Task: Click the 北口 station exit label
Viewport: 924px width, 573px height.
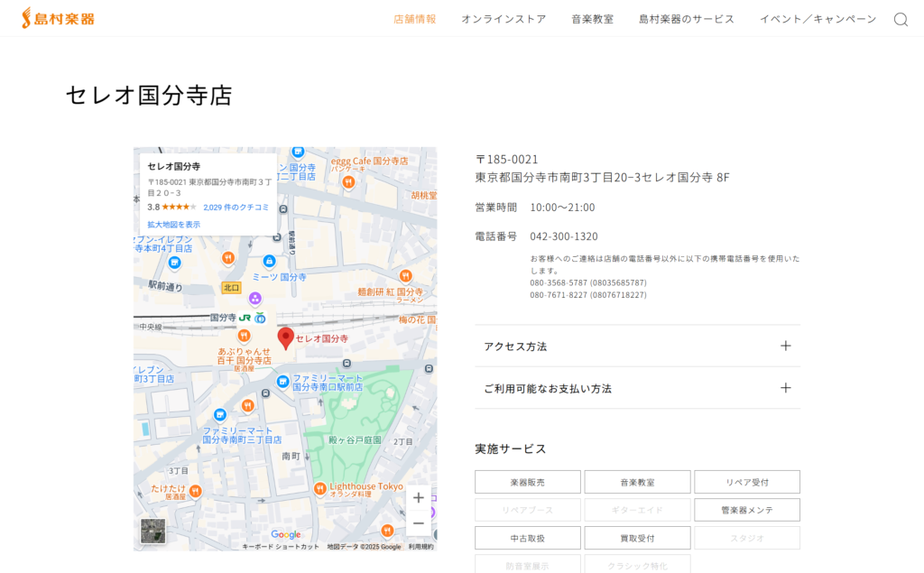Action: [x=231, y=288]
